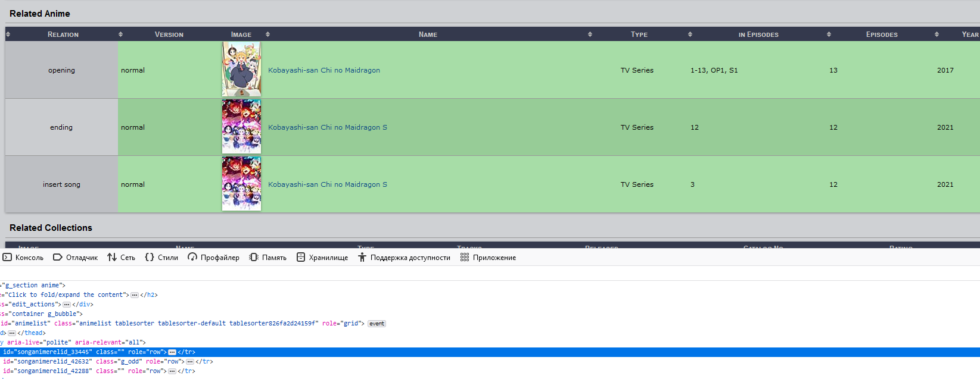Open the Консоль (Console) panel icon
Viewport: 980px width, 379px height.
[x=7, y=257]
